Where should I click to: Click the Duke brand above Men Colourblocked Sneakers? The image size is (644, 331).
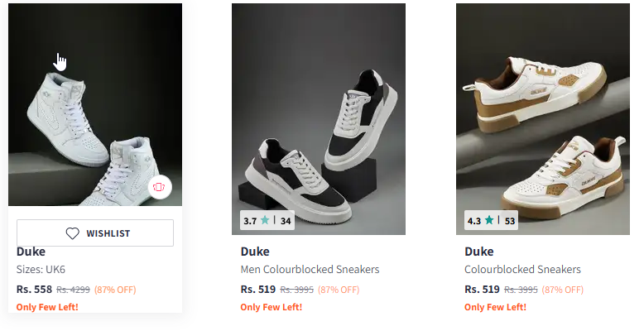255,252
